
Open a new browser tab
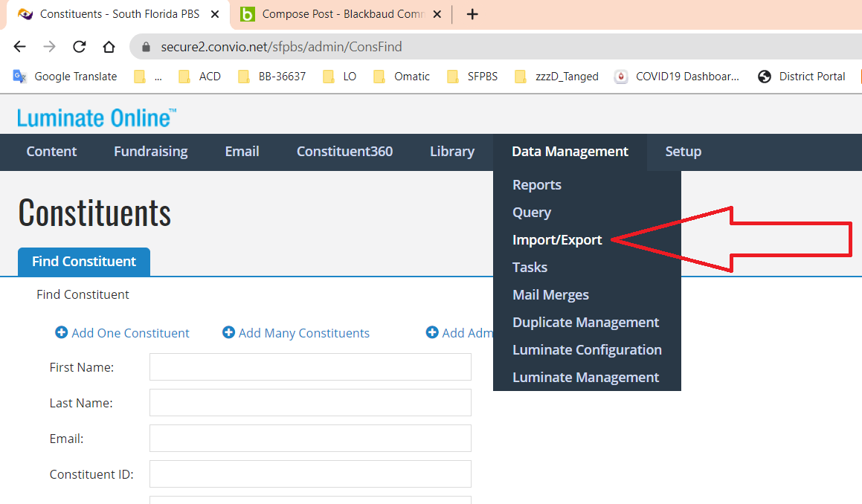click(x=472, y=14)
